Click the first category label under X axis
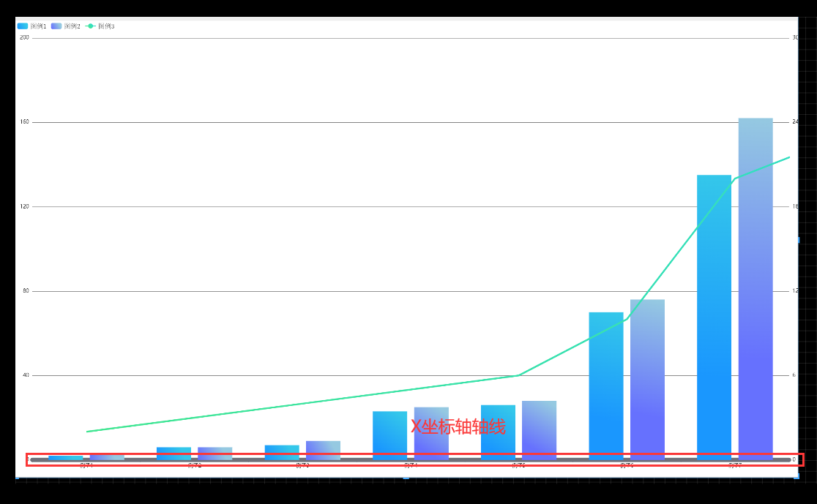Screen dimensions: 817x504 click(x=86, y=465)
